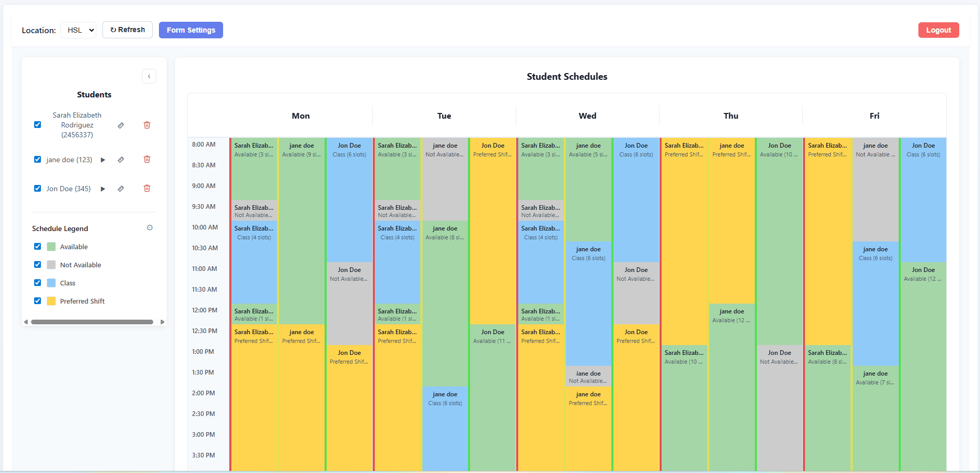Screen dimensions: 980x473
Task: Click the right arrow of the sidebar scrollbar
Action: 163,322
